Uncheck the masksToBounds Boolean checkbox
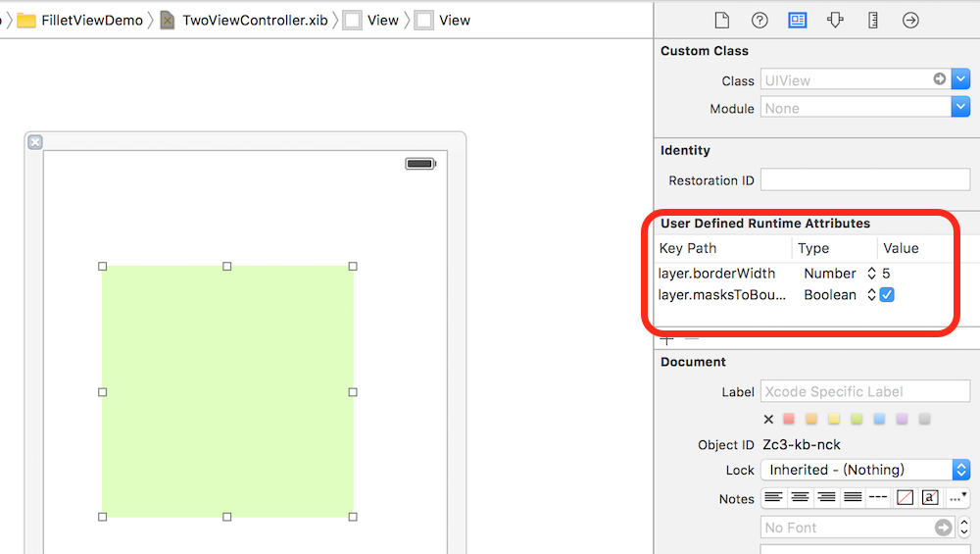980x554 pixels. click(886, 294)
